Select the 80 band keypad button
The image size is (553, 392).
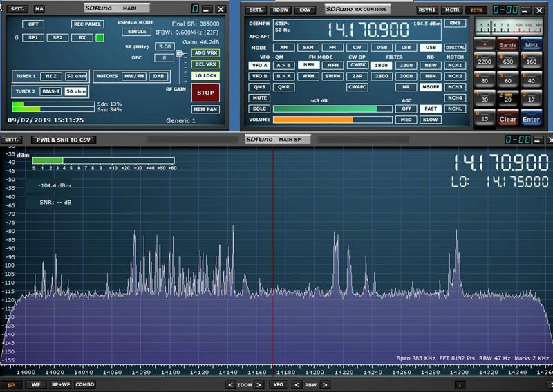[485, 79]
